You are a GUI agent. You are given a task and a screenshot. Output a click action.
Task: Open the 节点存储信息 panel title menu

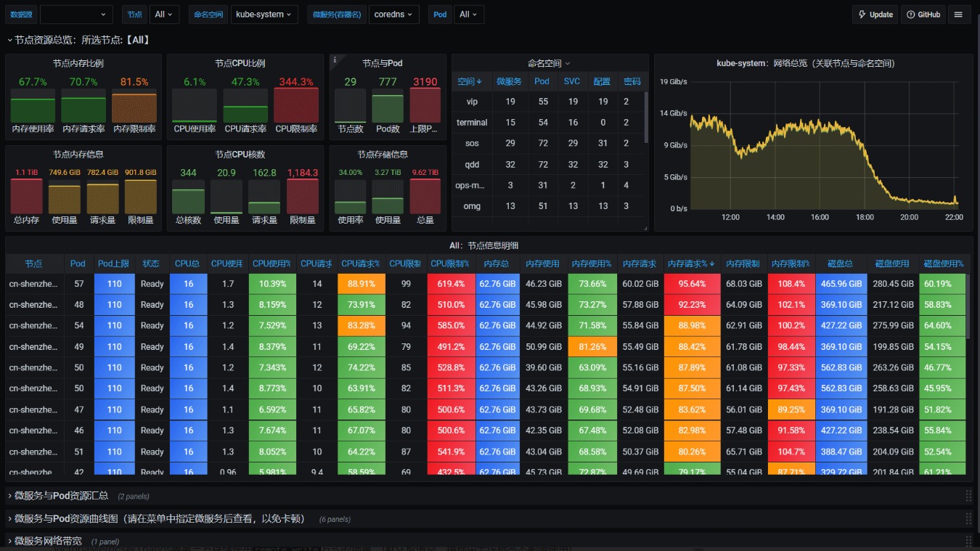pos(383,155)
